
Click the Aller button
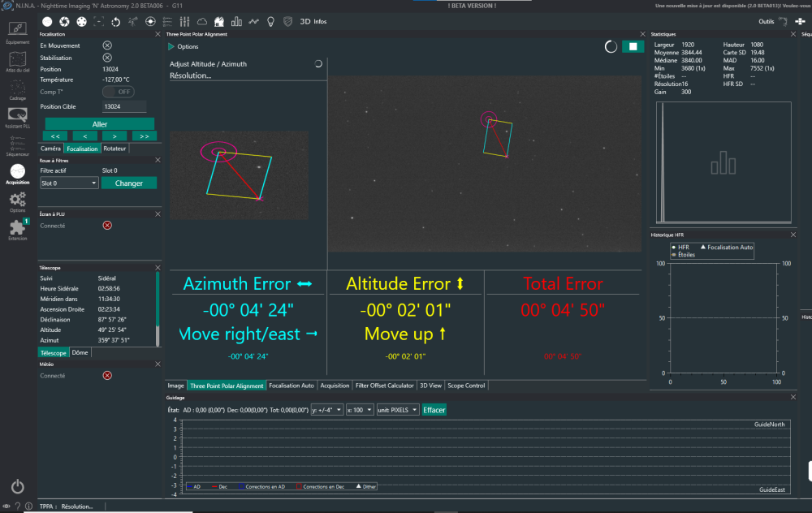[x=99, y=124]
